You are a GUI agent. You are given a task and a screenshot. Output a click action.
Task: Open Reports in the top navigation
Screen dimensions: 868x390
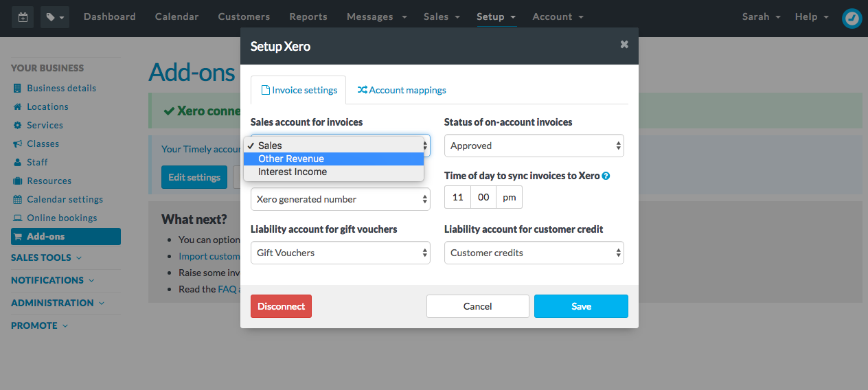tap(308, 16)
